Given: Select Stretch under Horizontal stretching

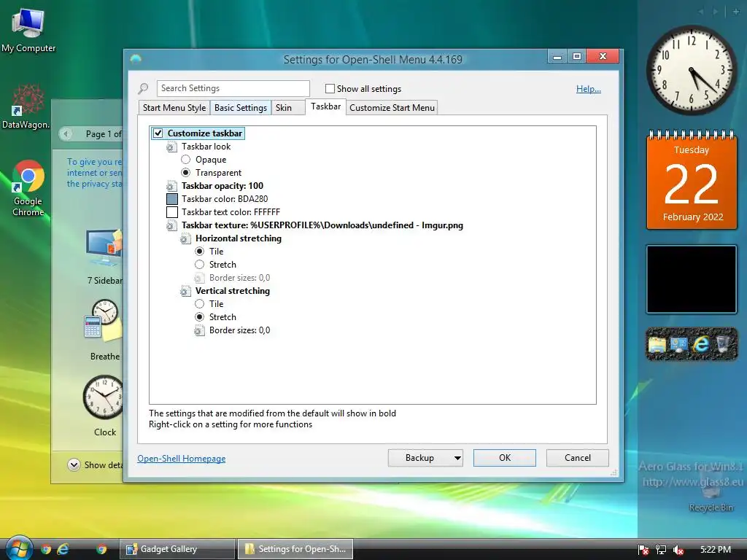Looking at the screenshot, I should (x=200, y=264).
